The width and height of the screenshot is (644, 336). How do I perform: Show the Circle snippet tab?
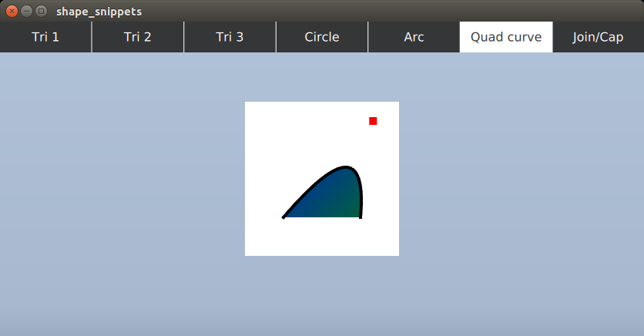[x=321, y=37]
